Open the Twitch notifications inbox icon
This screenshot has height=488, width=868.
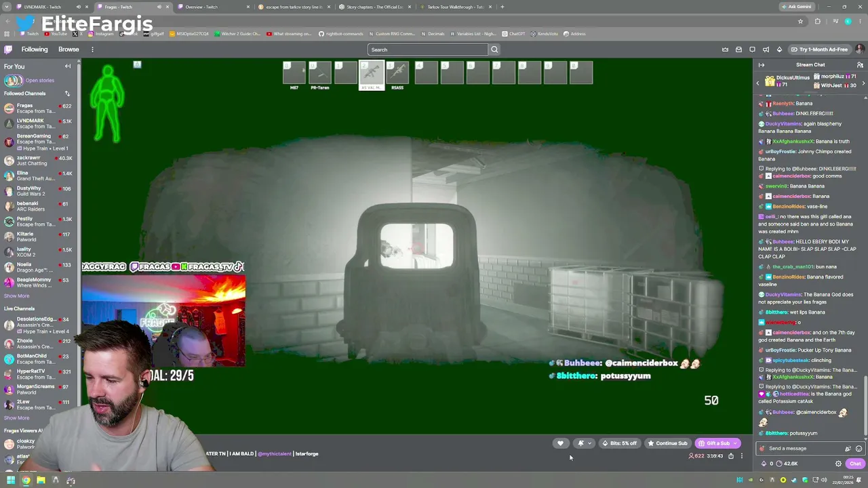(x=738, y=49)
